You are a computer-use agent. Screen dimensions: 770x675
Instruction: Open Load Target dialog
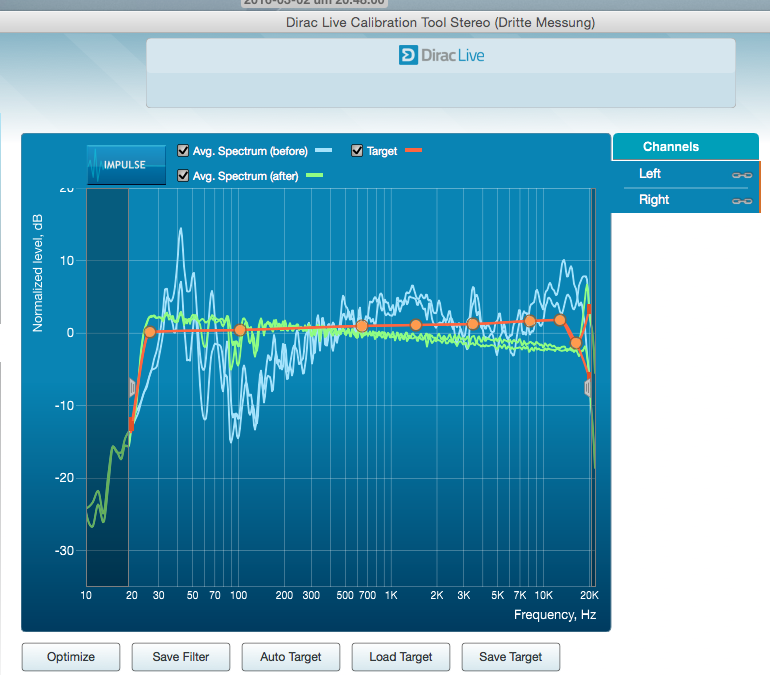[401, 657]
